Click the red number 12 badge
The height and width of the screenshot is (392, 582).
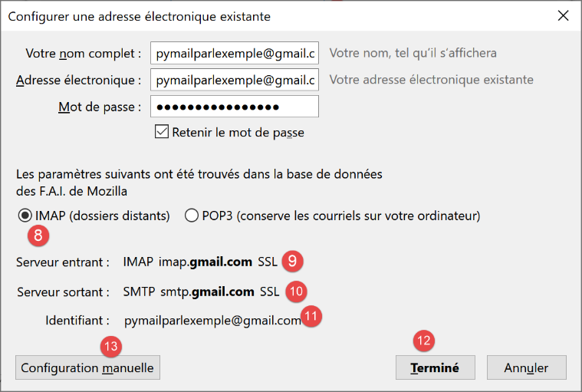coord(423,340)
